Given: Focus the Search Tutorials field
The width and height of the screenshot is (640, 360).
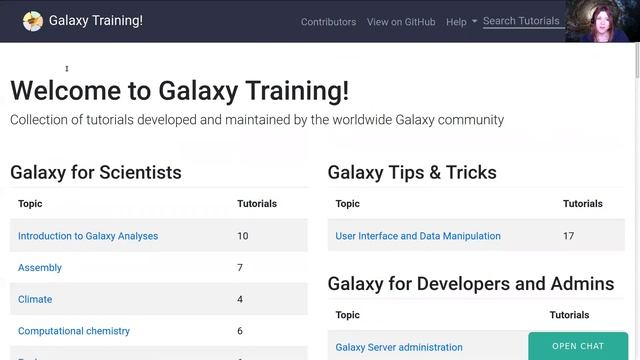Looking at the screenshot, I should pyautogui.click(x=524, y=21).
